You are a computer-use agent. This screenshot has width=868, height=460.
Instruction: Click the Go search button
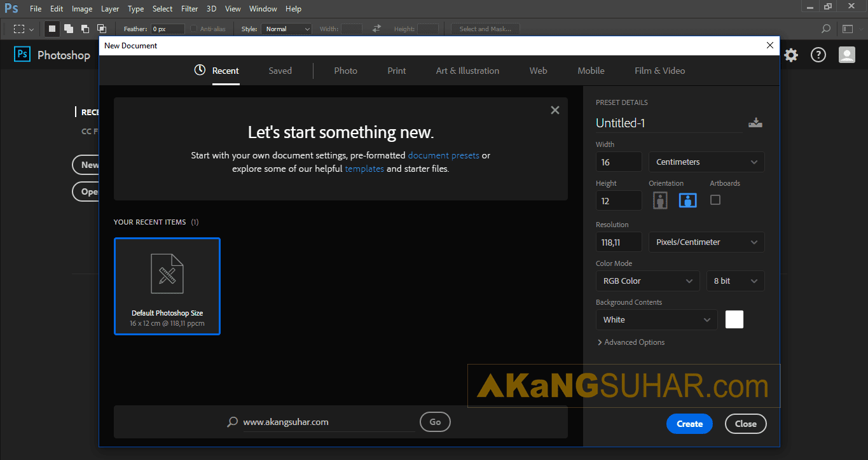tap(435, 422)
